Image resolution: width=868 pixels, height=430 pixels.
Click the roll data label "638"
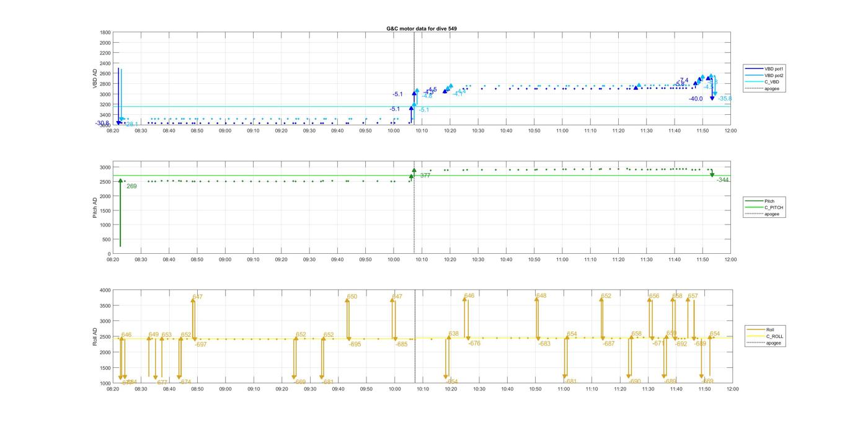[454, 334]
